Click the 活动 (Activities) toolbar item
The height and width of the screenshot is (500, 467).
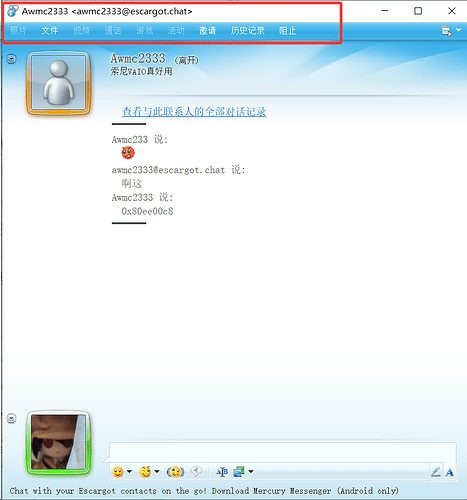click(x=176, y=31)
